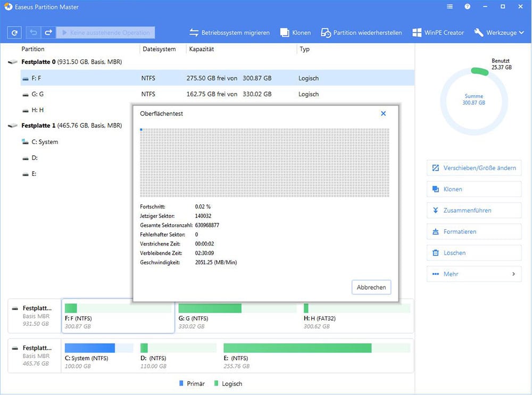
Task: Select F: F (NTFS) block in disk map
Action: coord(118,316)
